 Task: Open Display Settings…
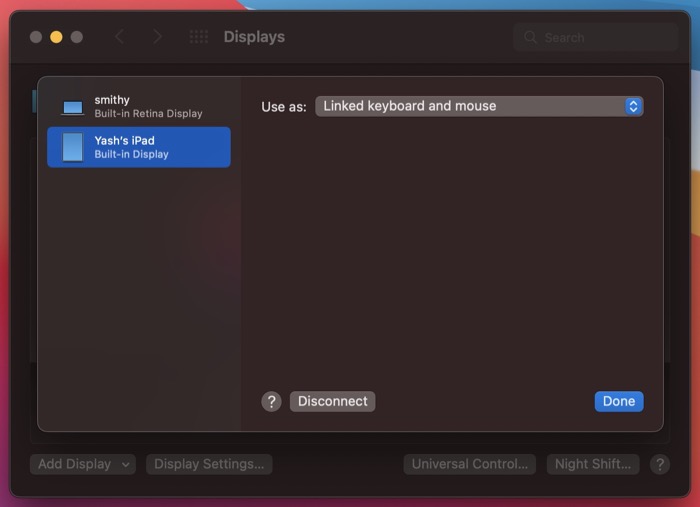click(x=209, y=464)
